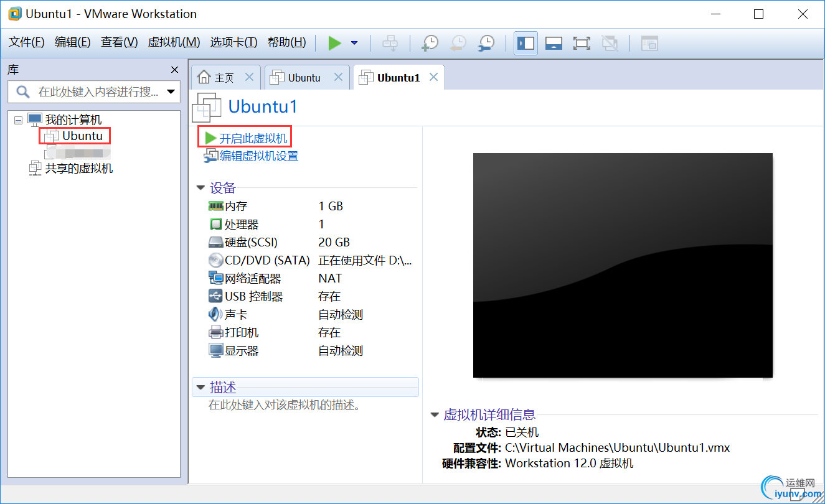Click the 显示器 display device icon
825x504 pixels.
(x=215, y=350)
